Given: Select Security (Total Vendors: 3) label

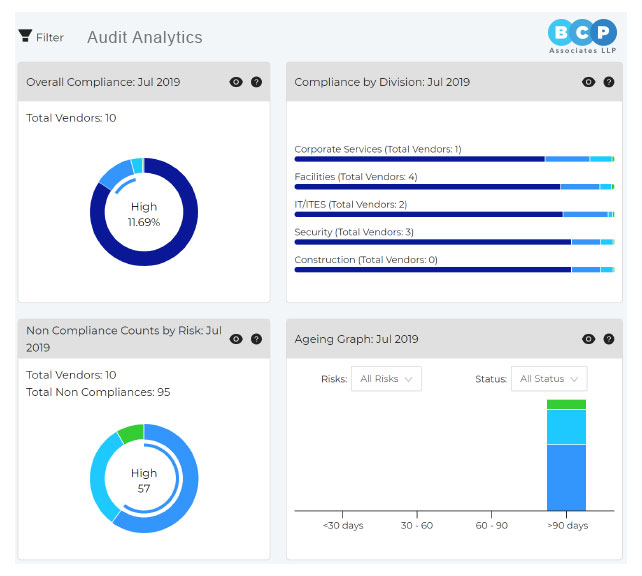Looking at the screenshot, I should pos(354,232).
